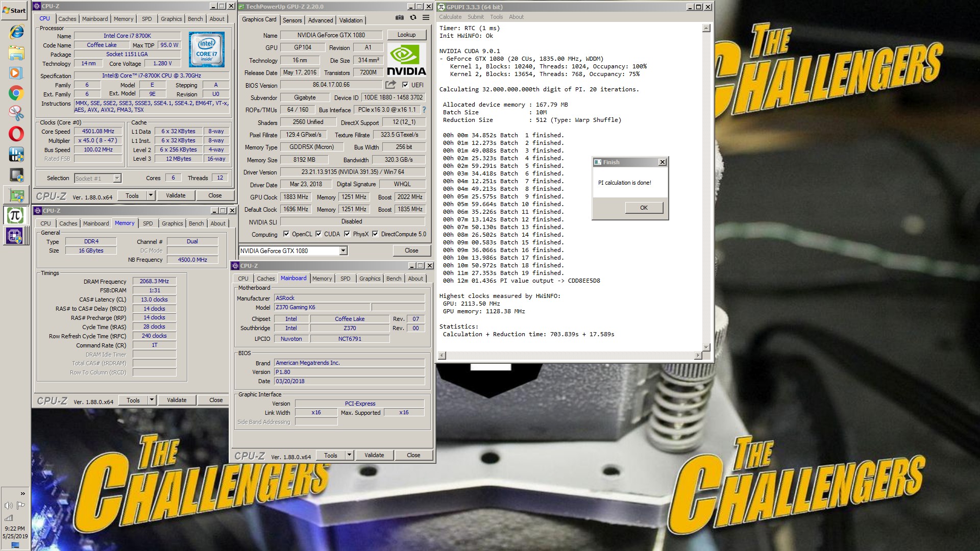Click Windows Start button
Screen dimensions: 980x551
click(x=14, y=10)
